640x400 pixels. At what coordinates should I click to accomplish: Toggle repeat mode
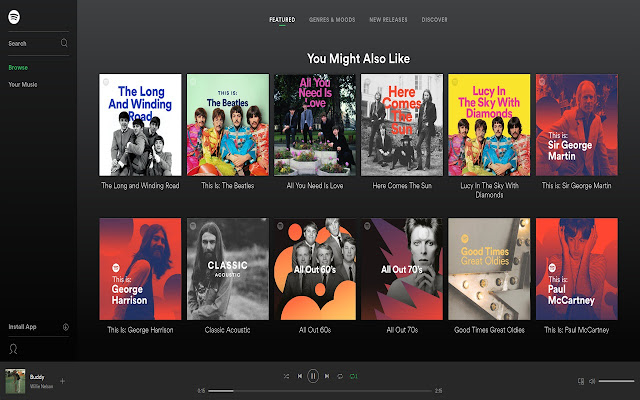[340, 376]
